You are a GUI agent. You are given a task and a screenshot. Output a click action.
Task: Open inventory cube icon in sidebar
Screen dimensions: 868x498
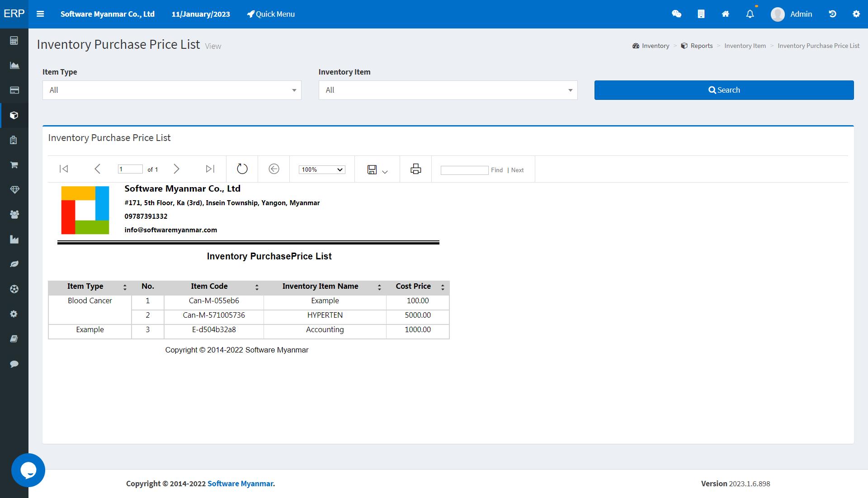[14, 115]
